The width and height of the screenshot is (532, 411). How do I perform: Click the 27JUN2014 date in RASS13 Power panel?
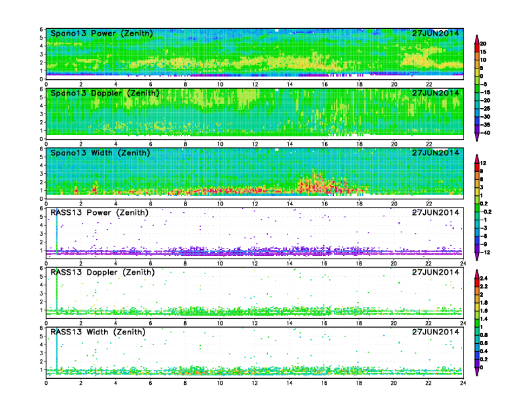point(436,213)
